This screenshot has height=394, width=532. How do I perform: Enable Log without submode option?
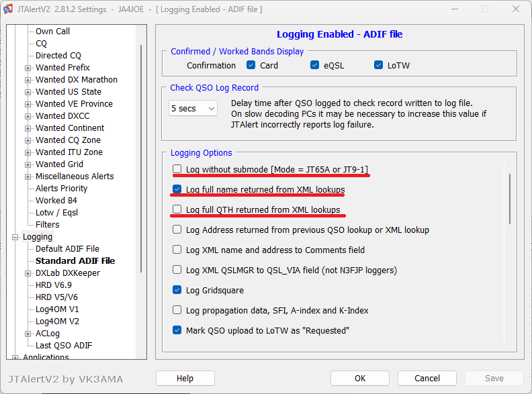click(x=177, y=169)
